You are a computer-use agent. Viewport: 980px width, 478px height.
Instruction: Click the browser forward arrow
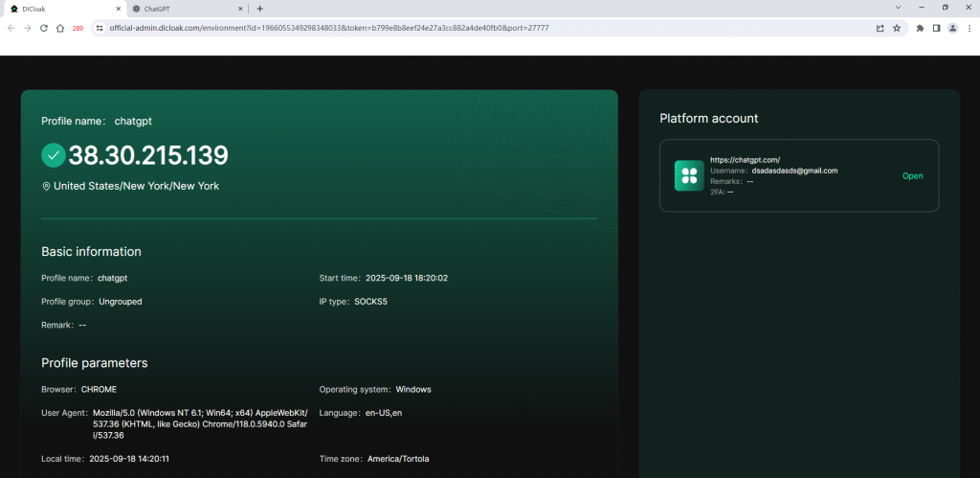pos(27,28)
